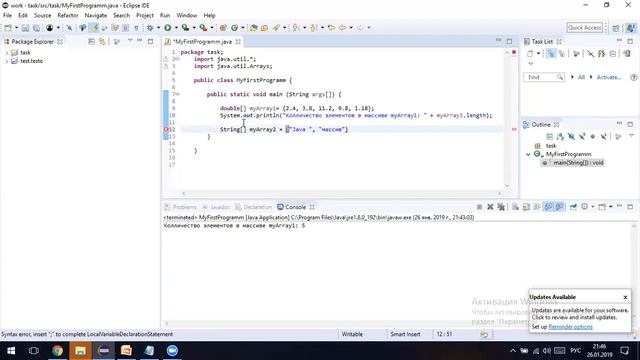Click the Last Edit Location toolbar icon

pos(331,28)
